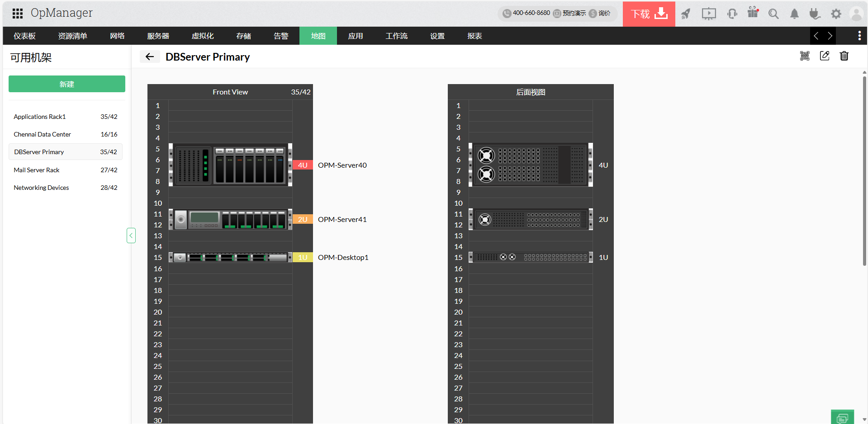Click the yellow 1U status badge
The image size is (868, 424).
click(303, 257)
